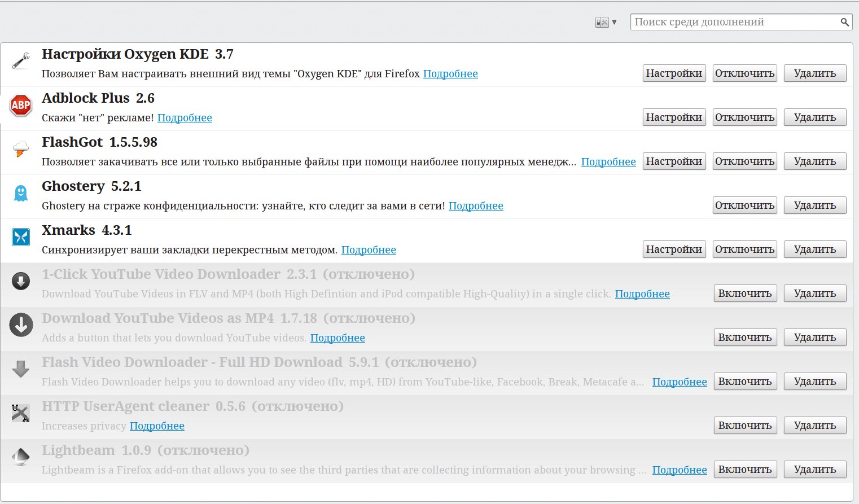The height and width of the screenshot is (504, 859).
Task: Enable HTTP UserAgent cleaner
Action: [745, 426]
